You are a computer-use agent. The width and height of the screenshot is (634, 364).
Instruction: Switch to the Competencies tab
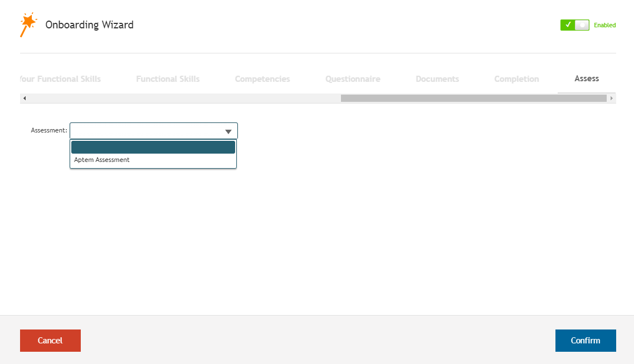[x=262, y=79]
